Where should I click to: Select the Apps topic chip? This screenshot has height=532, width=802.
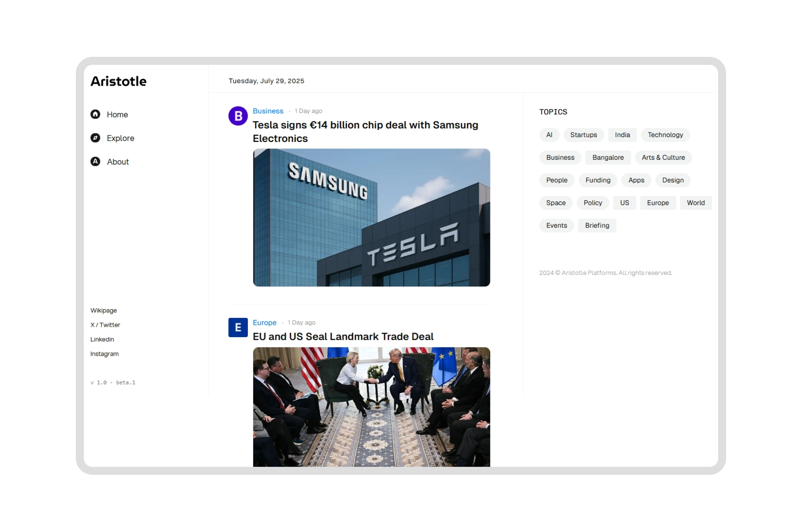tap(636, 180)
